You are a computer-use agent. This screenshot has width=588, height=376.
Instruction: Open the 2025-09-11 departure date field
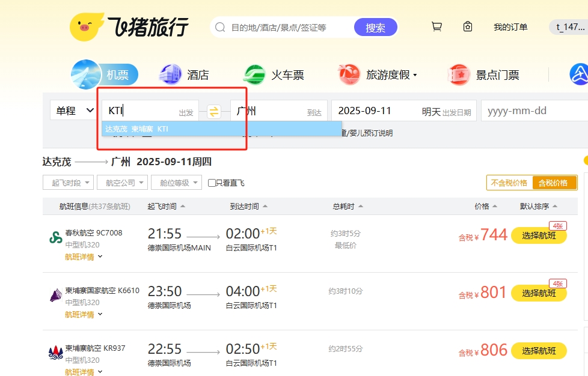[x=404, y=111]
